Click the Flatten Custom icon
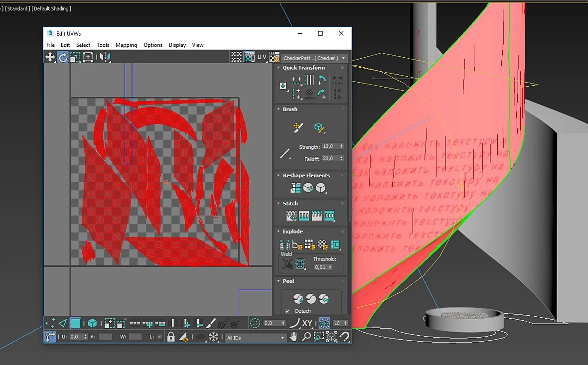The image size is (588, 365). coord(335,244)
